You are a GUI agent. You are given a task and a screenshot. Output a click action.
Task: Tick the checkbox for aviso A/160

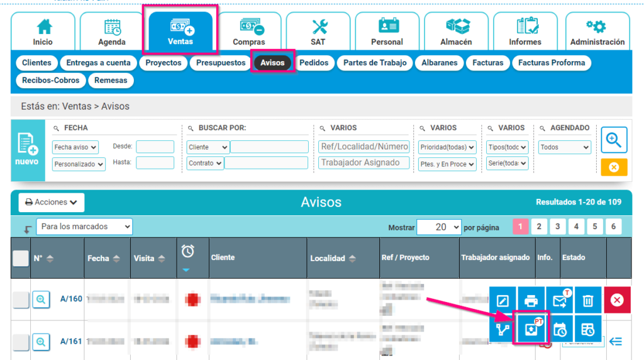21,300
